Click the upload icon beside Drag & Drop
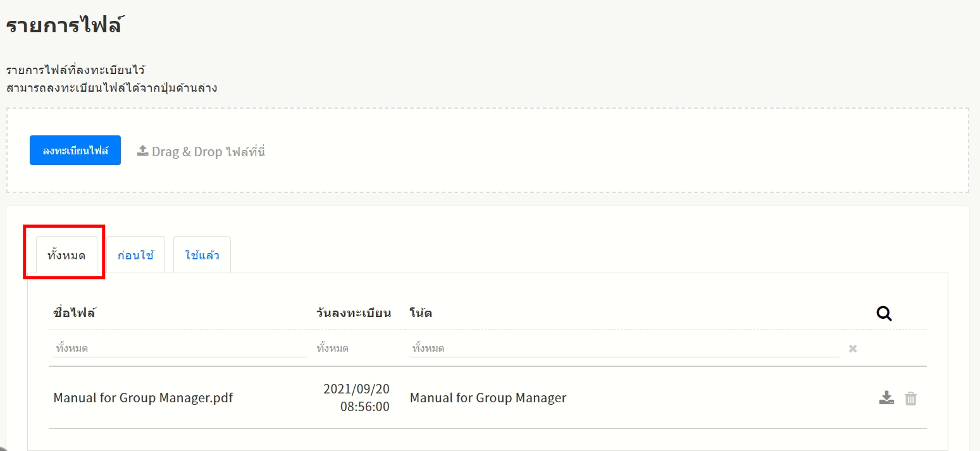Viewport: 980px width, 451px height. [143, 151]
